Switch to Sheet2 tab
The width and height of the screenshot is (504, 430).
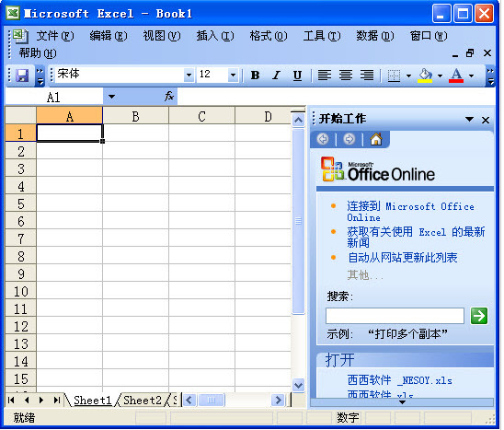(x=143, y=401)
